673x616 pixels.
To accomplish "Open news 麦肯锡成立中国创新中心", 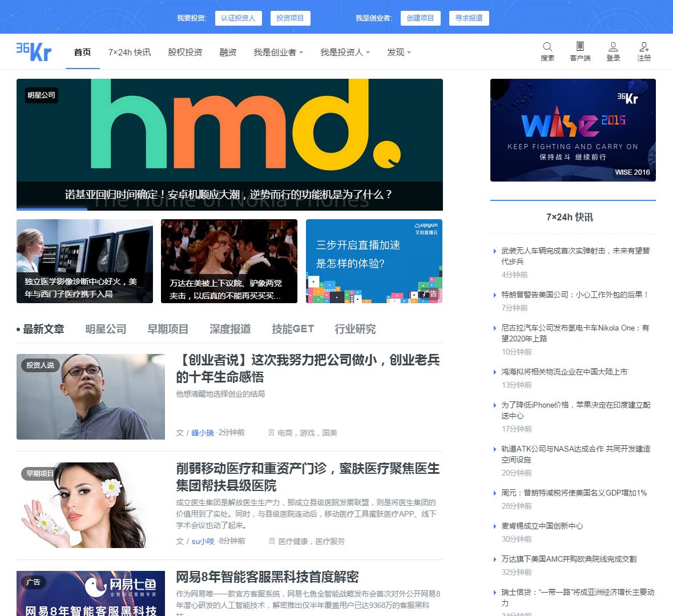I will tap(542, 526).
